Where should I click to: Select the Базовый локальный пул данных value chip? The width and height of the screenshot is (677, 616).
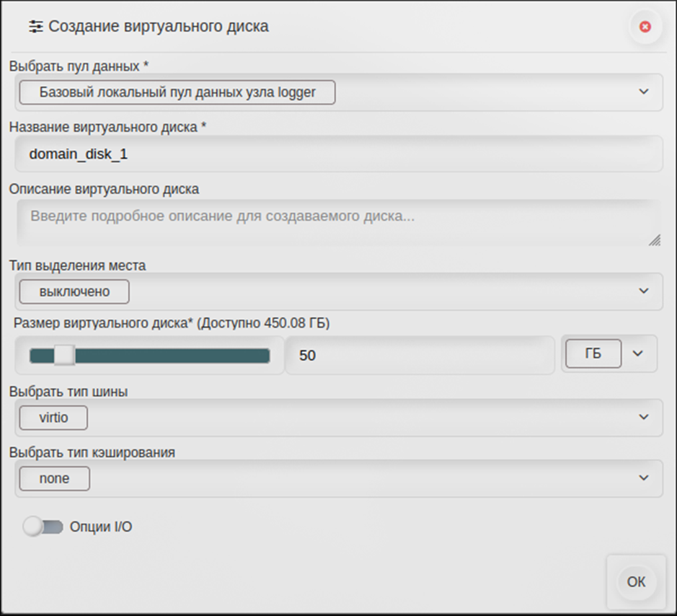[x=177, y=92]
